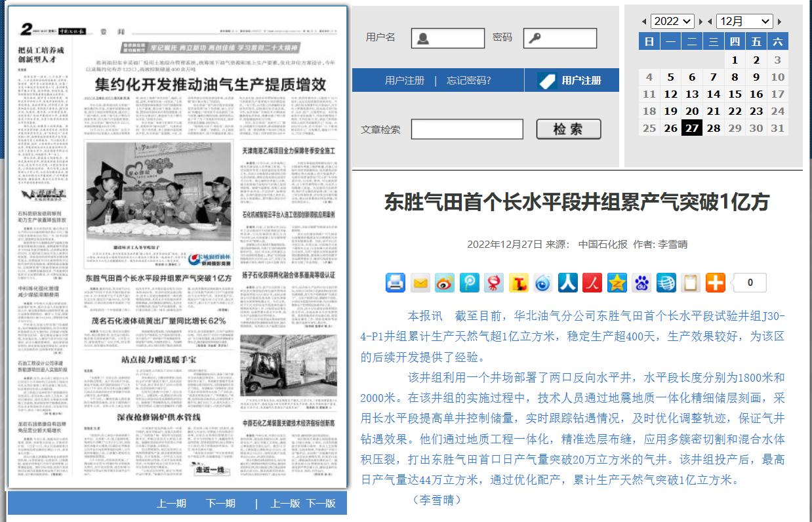Focus the 密码 password field
Image resolution: width=812 pixels, height=522 pixels.
[x=560, y=39]
